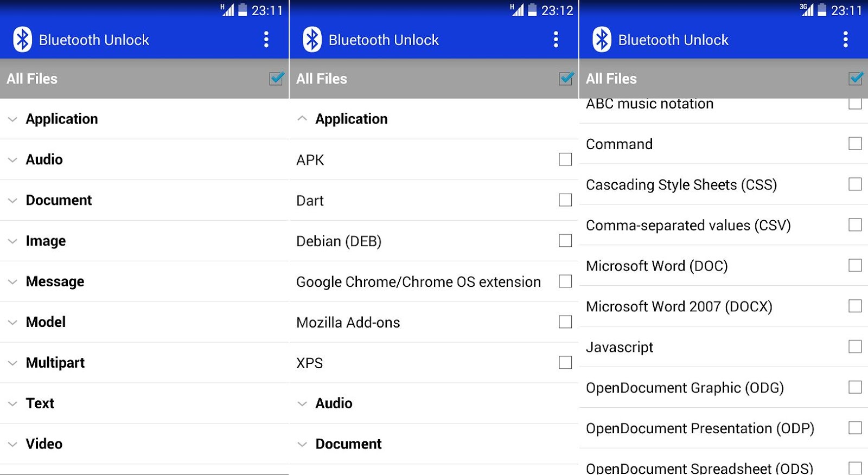Expand Document chevron in the middle screen
This screenshot has height=475, width=868.
(x=302, y=445)
